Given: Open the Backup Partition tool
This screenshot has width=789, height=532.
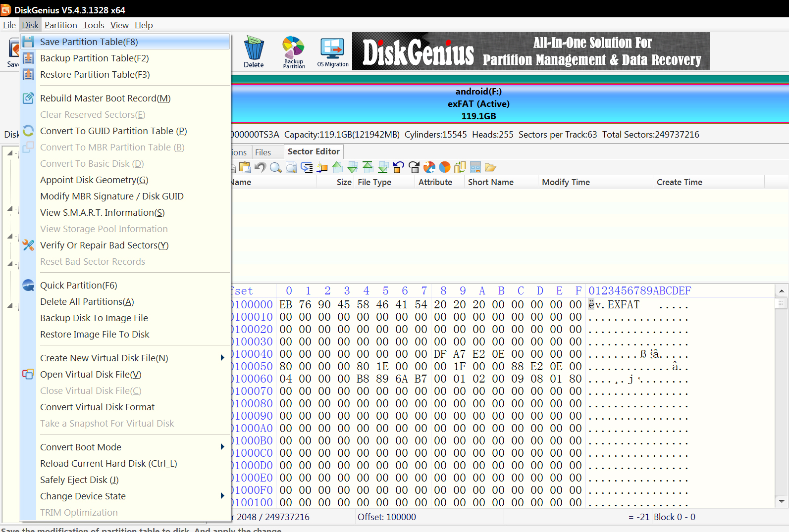Looking at the screenshot, I should tap(294, 51).
